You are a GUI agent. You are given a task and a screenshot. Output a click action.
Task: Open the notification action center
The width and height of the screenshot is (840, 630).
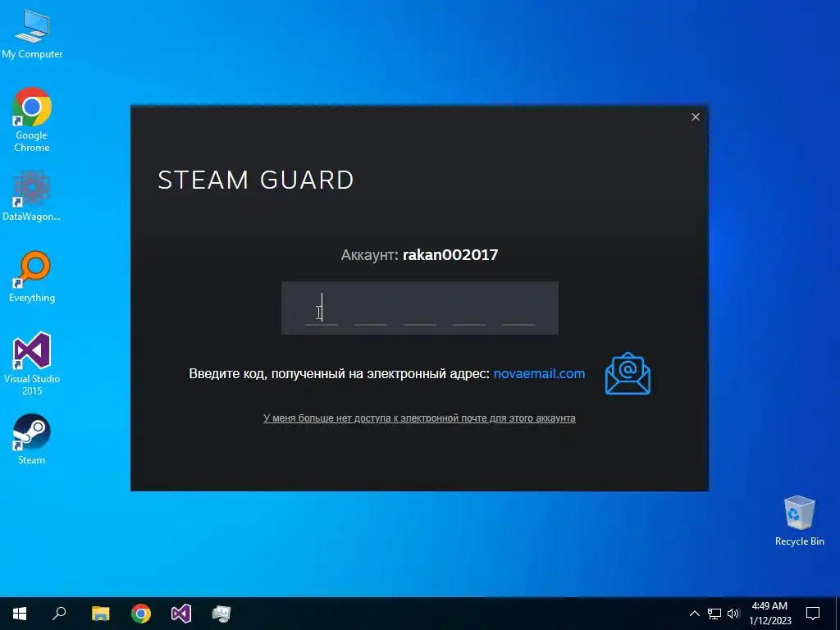(x=813, y=614)
